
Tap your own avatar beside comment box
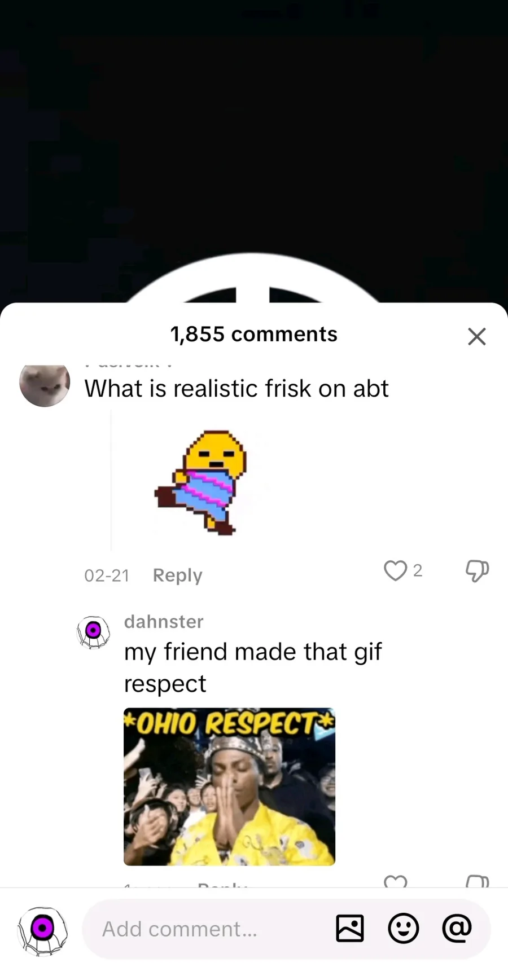coord(43,931)
